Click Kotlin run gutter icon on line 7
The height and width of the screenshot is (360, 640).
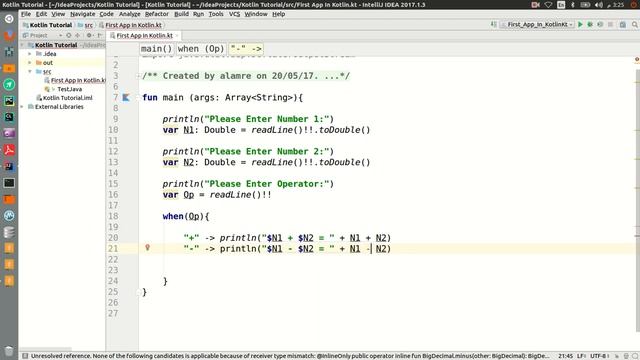pyautogui.click(x=126, y=98)
